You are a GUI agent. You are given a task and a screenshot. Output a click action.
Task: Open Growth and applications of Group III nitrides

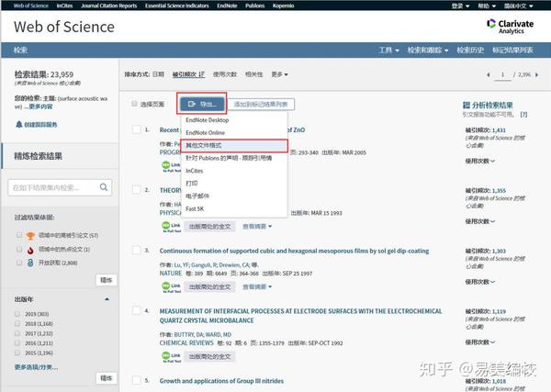[x=221, y=381]
